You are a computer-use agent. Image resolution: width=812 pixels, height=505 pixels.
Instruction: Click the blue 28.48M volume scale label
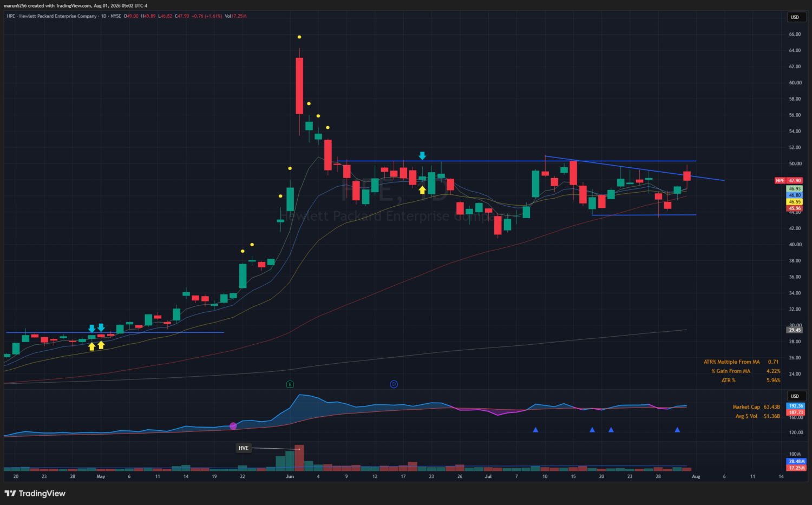tap(797, 462)
